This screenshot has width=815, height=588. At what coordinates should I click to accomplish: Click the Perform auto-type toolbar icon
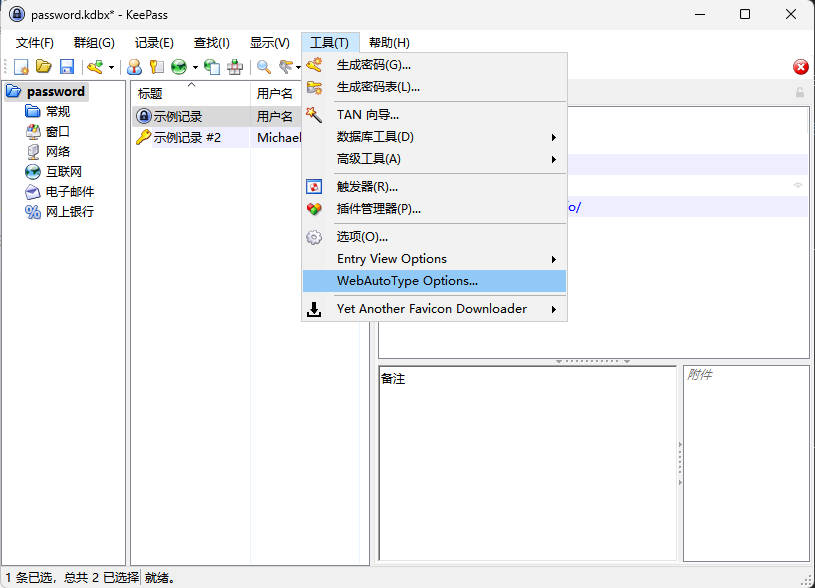coord(235,67)
